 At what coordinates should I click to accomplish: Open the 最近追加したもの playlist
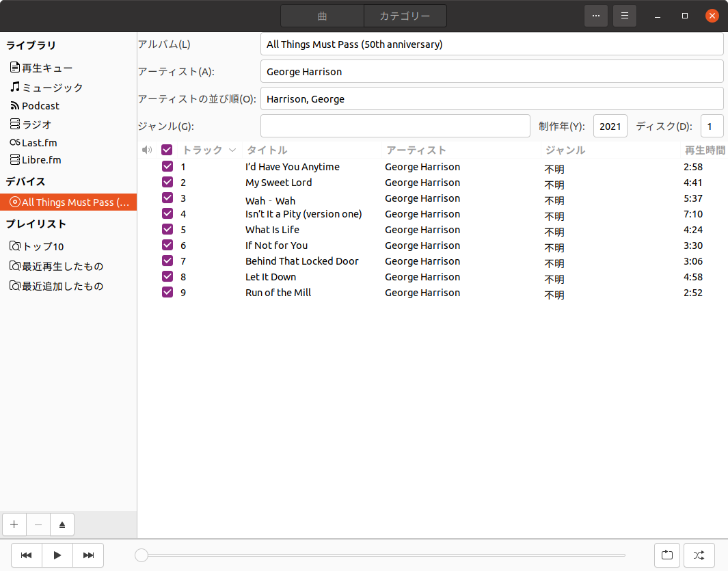coord(68,286)
